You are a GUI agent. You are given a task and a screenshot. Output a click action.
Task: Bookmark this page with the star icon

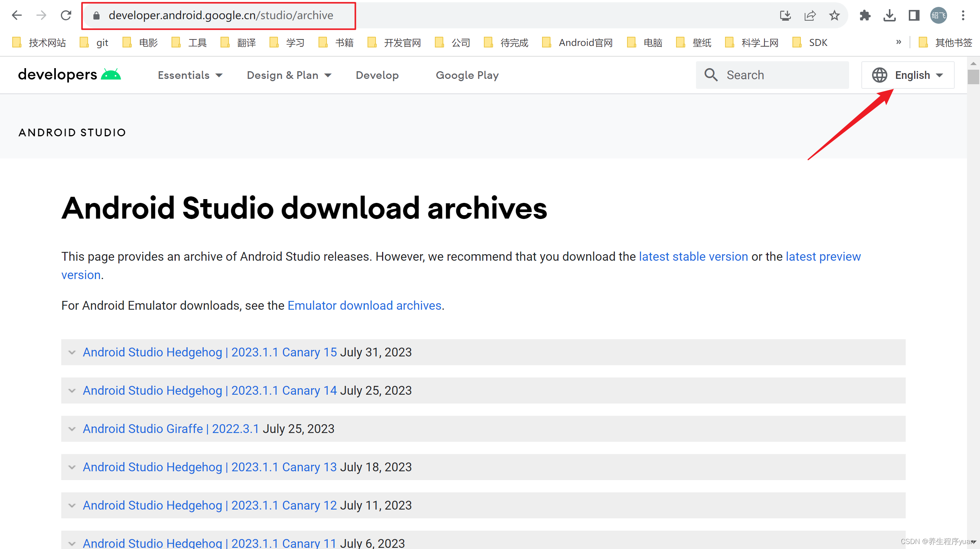[x=835, y=15]
